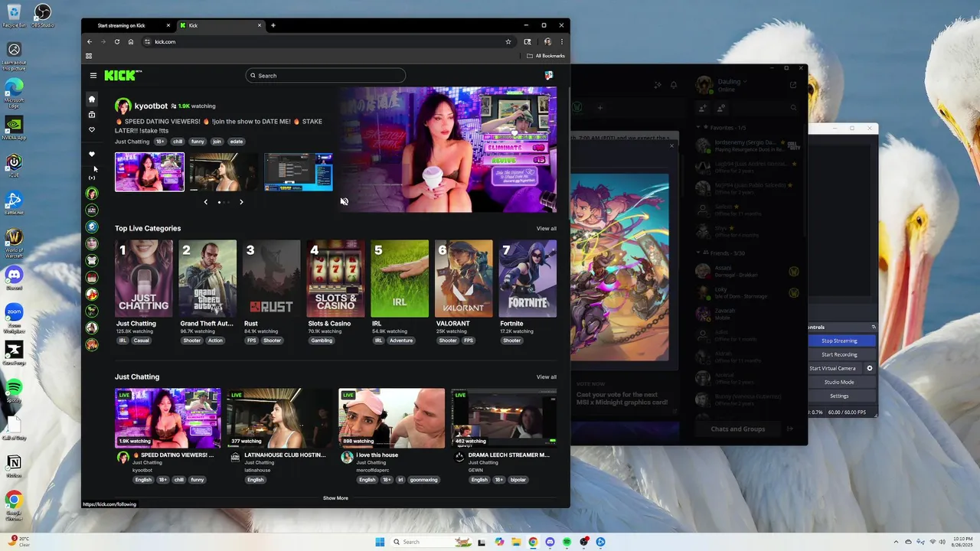Viewport: 980px width, 551px height.
Task: Open the VALORANT category card
Action: point(464,279)
